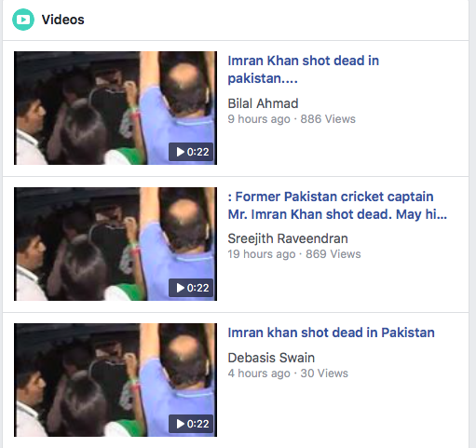Play the second video via its 0:22 badge

pyautogui.click(x=191, y=288)
